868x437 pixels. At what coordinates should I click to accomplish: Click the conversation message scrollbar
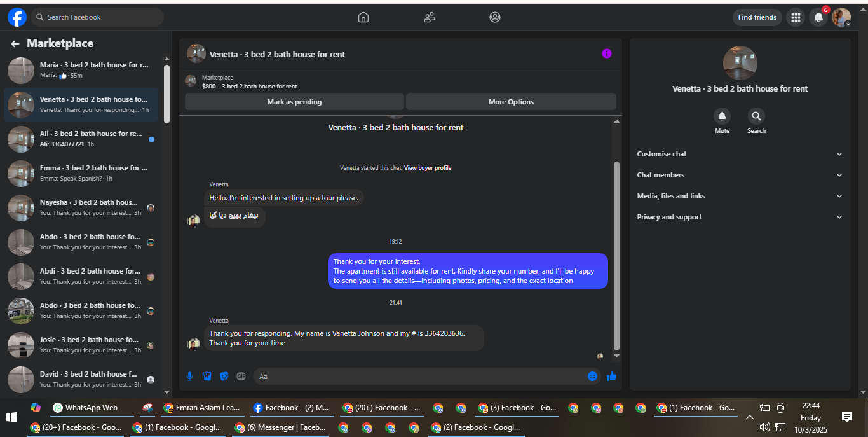(616, 256)
